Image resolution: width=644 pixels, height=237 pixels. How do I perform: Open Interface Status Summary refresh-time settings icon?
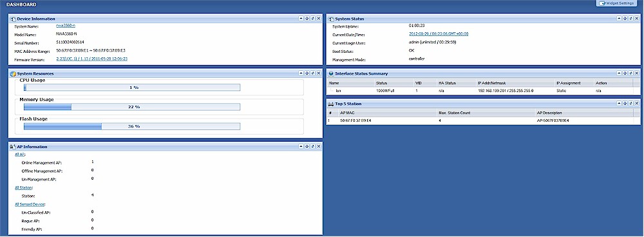pyautogui.click(x=625, y=73)
